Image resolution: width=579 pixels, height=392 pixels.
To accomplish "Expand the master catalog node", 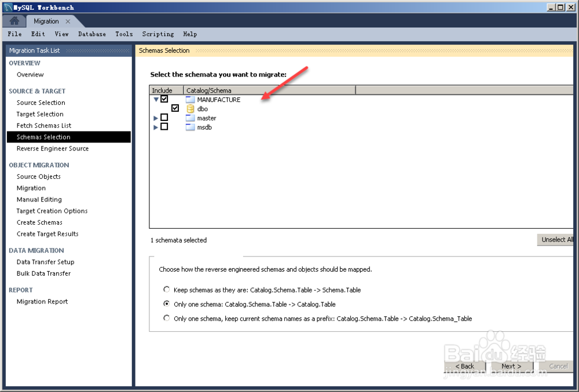I will tap(156, 118).
